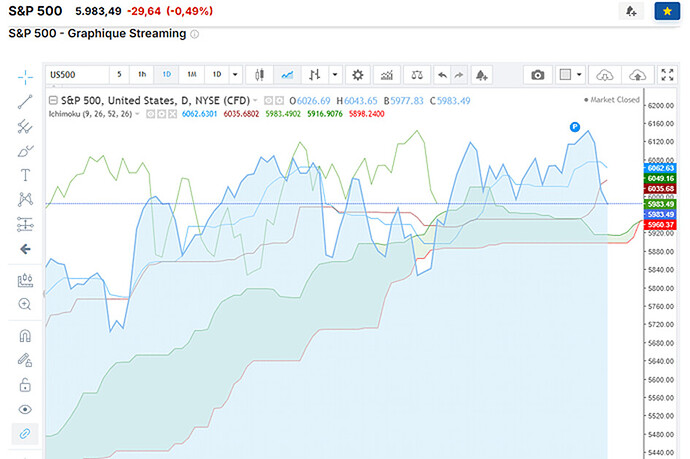Image resolution: width=690 pixels, height=459 pixels.
Task: Open S&P 500 series settings icon
Action: (x=279, y=101)
